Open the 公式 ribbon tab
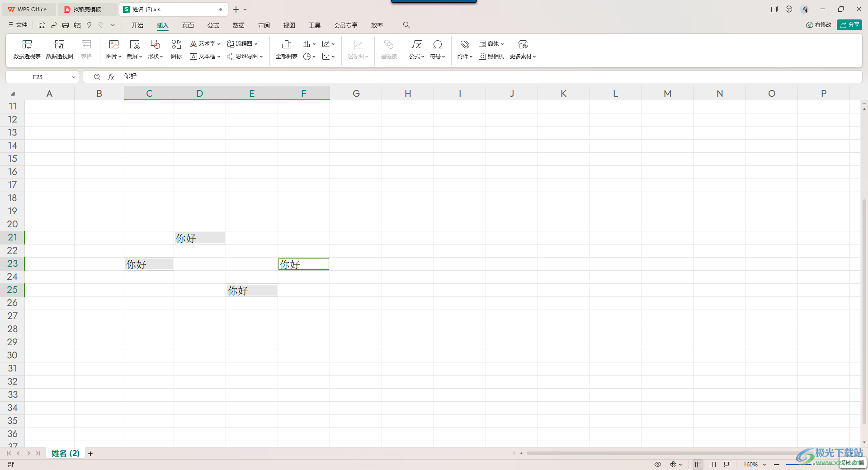Screen dimensions: 868x470 coord(213,25)
